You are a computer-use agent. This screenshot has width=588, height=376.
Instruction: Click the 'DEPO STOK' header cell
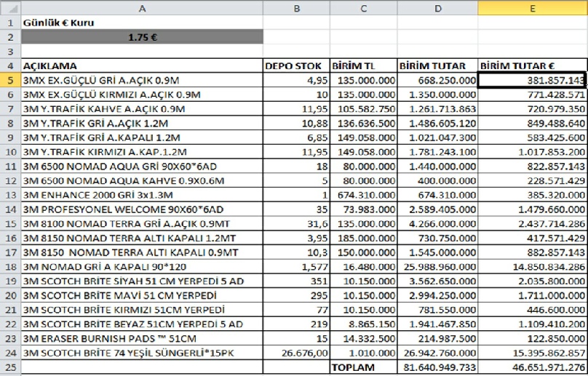point(296,66)
